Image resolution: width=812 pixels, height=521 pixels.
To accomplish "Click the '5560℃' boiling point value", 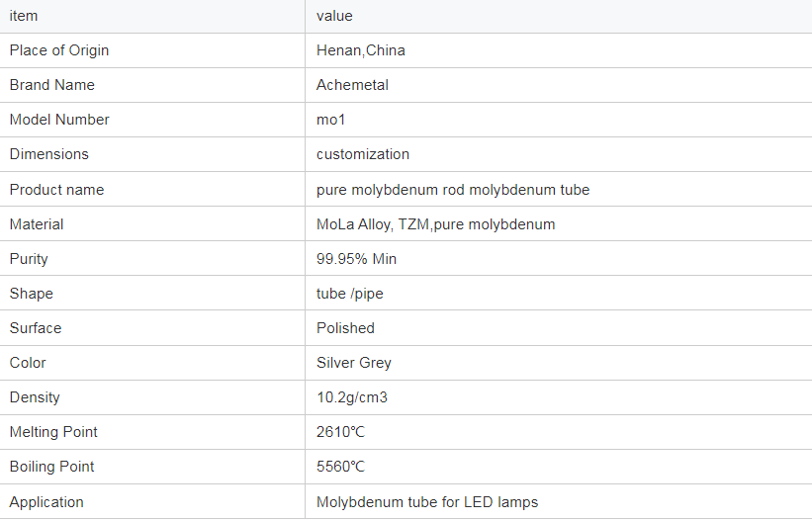I will 341,467.
